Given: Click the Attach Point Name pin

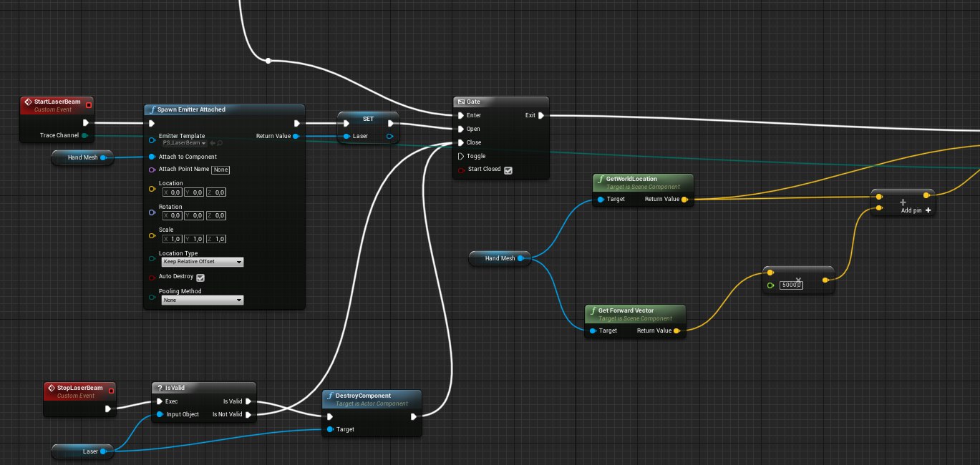Looking at the screenshot, I should pos(152,170).
